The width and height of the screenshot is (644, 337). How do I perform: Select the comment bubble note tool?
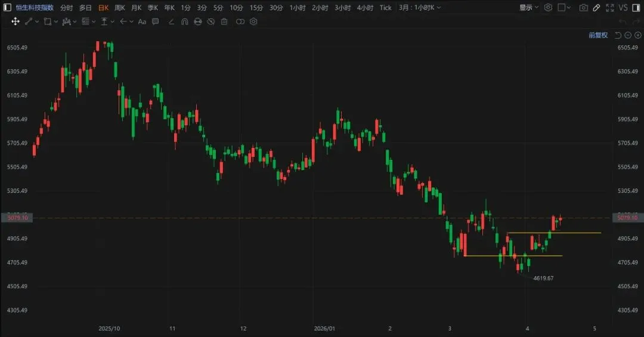155,21
